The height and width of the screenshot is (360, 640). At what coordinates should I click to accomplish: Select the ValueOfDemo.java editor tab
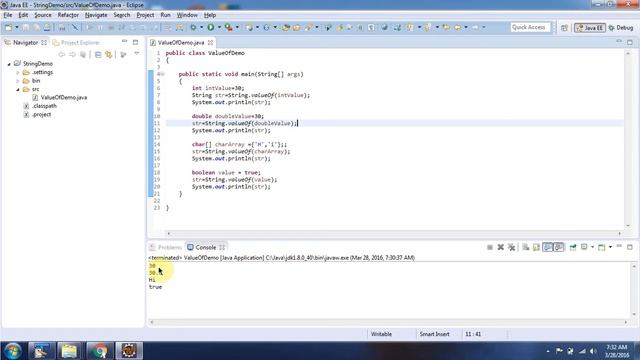point(181,42)
